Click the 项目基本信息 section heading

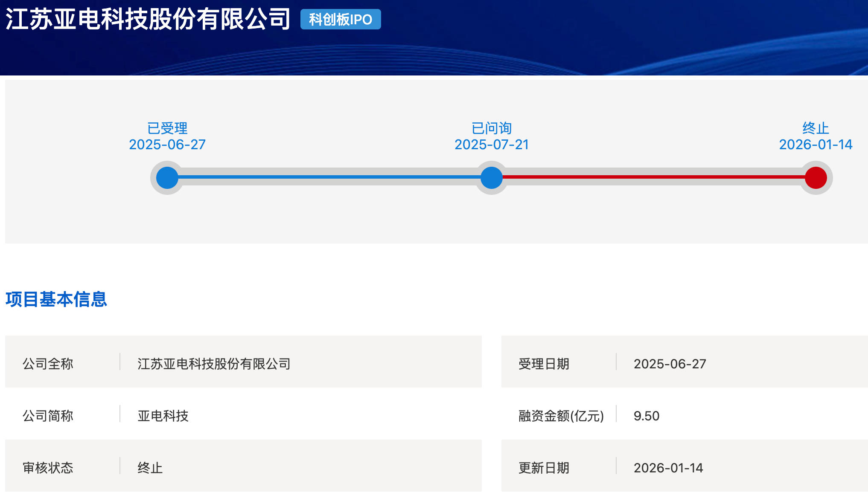pos(56,299)
